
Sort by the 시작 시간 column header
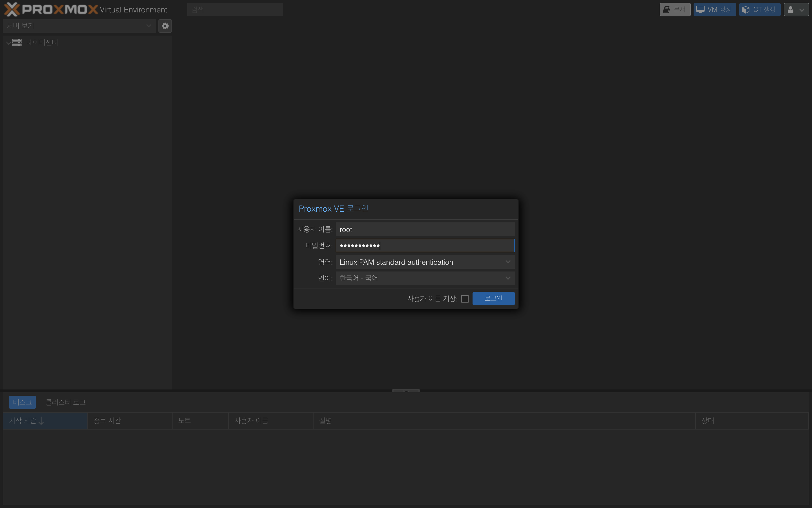point(45,421)
